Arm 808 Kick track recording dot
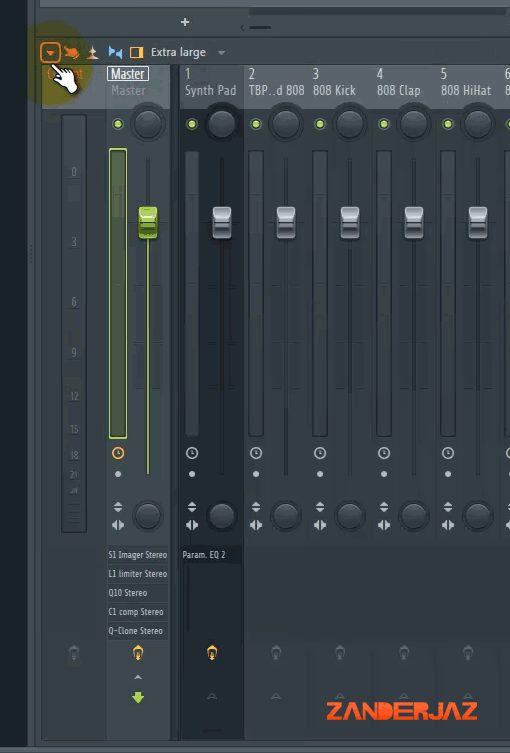This screenshot has width=510, height=753. tap(320, 474)
